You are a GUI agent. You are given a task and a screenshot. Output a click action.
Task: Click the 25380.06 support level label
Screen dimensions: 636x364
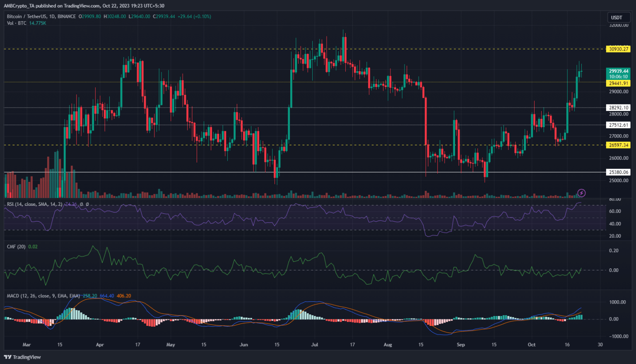618,172
